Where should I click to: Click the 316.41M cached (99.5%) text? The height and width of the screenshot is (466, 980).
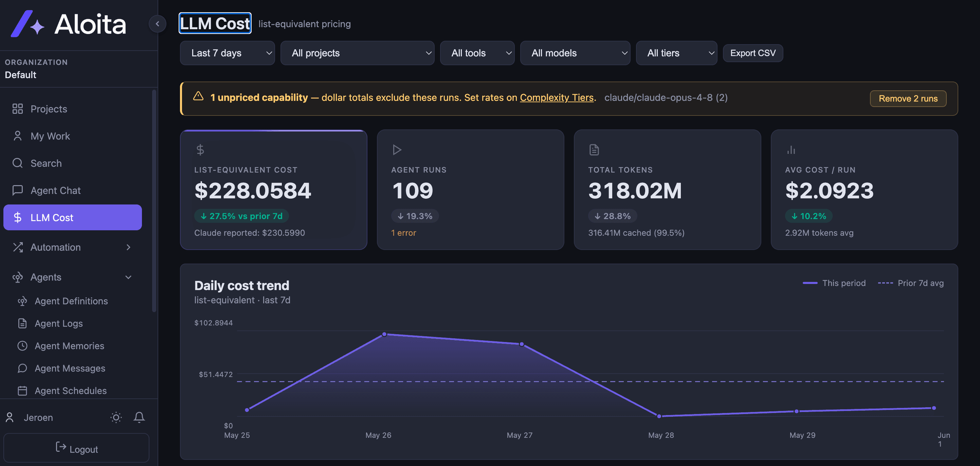pos(636,233)
